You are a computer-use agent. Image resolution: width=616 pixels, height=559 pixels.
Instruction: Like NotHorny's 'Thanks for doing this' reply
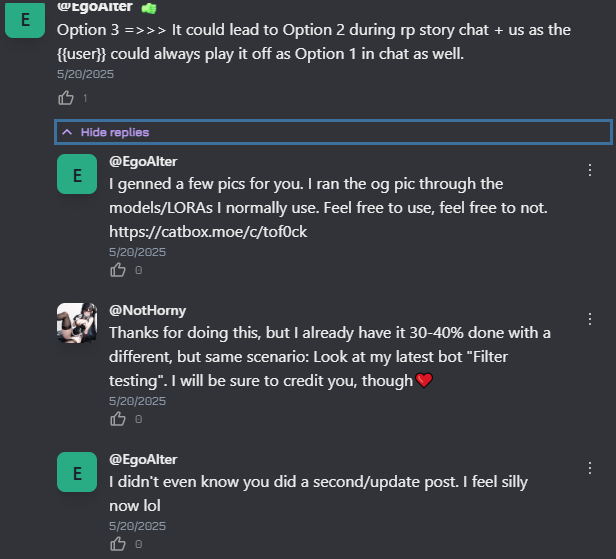point(117,419)
